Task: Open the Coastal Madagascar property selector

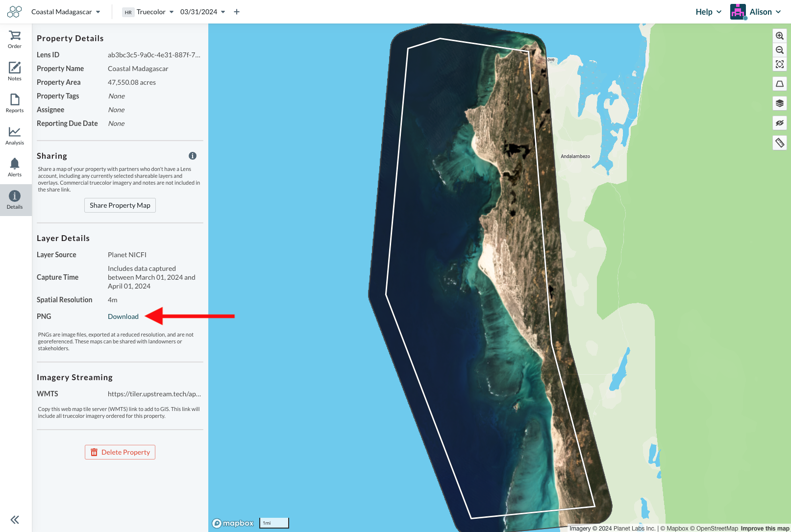Action: pos(66,11)
